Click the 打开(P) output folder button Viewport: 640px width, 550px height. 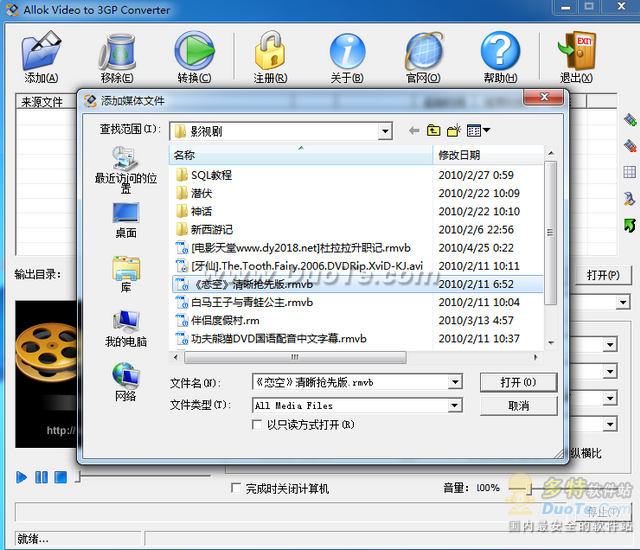[603, 275]
